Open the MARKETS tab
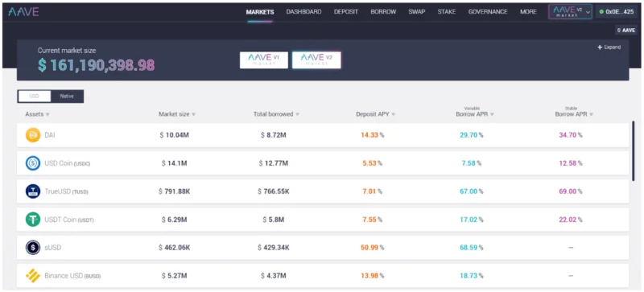 [260, 12]
